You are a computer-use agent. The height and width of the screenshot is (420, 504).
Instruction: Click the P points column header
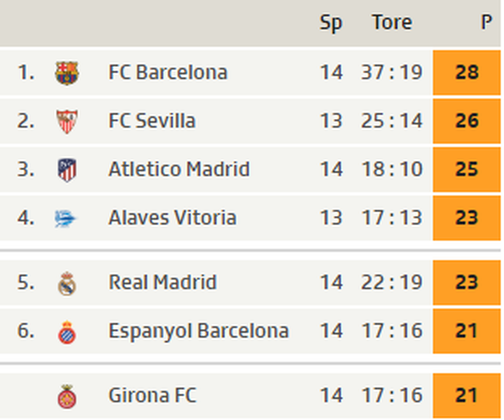click(x=486, y=22)
